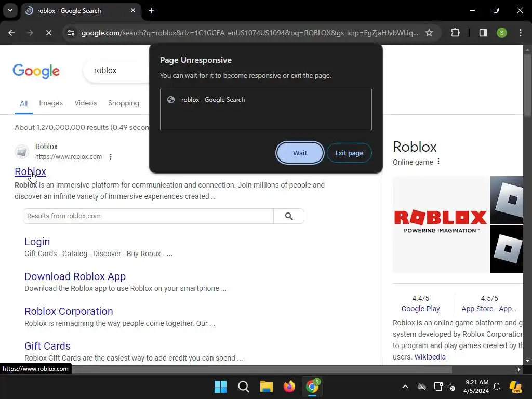
Task: Click the forward navigation arrow
Action: [30, 33]
